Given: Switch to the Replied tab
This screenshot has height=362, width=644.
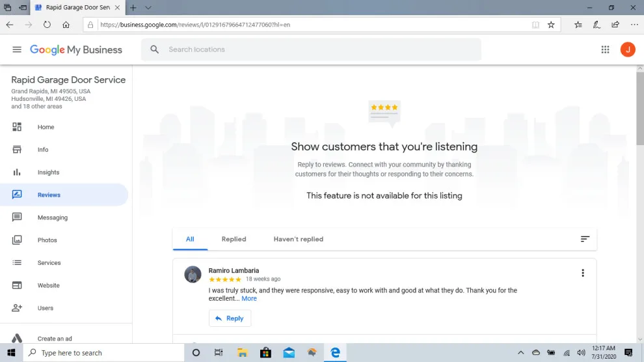Looking at the screenshot, I should (x=234, y=239).
